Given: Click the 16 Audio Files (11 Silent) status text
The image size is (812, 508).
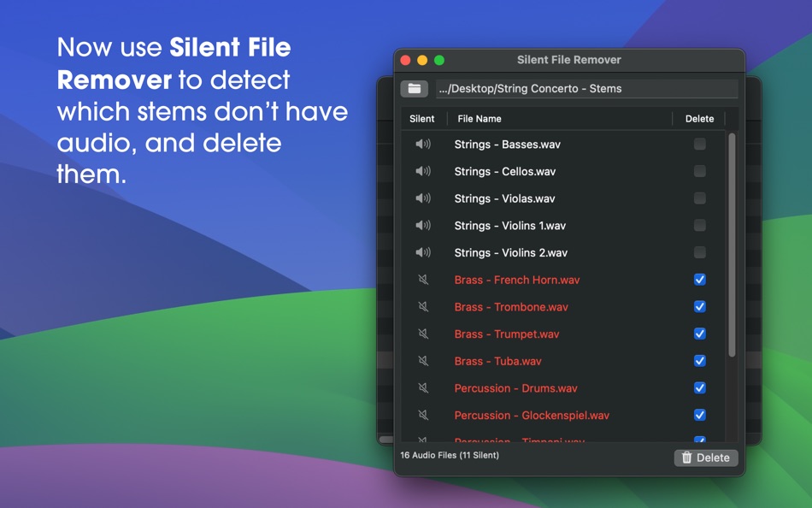Looking at the screenshot, I should [450, 455].
